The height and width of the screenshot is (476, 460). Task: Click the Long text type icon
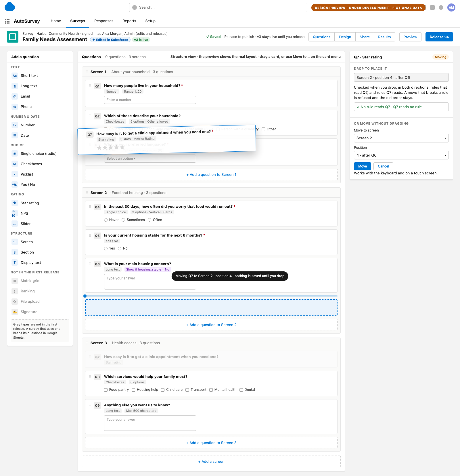pos(15,86)
